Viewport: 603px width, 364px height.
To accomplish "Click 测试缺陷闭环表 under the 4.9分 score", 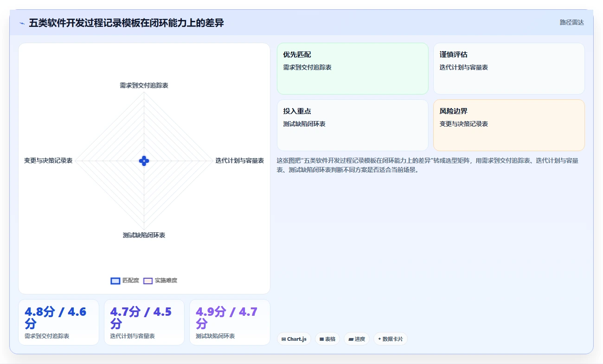I will coord(215,336).
